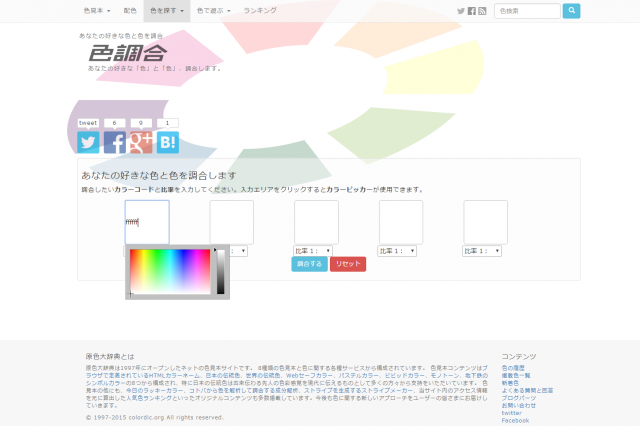Share via the large Twitter bird button
The image size is (640, 426).
click(88, 142)
